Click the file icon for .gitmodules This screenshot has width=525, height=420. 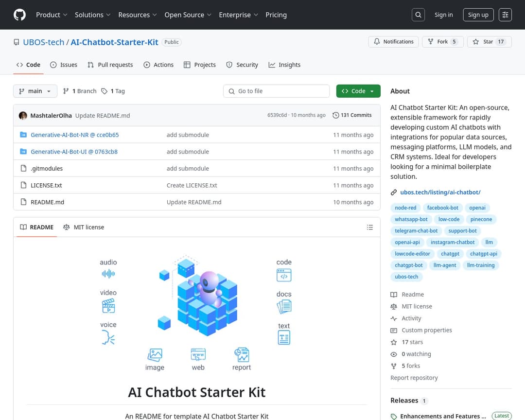coord(23,168)
